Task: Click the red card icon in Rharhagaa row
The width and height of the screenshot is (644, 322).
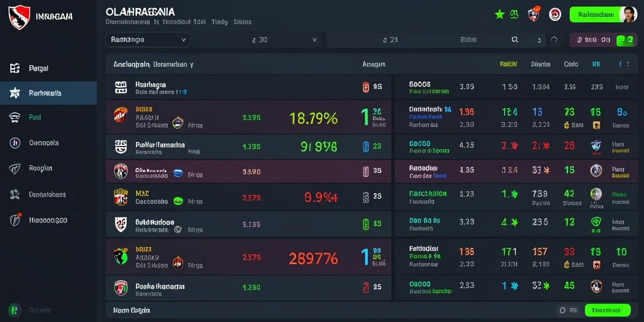Action: click(x=366, y=87)
